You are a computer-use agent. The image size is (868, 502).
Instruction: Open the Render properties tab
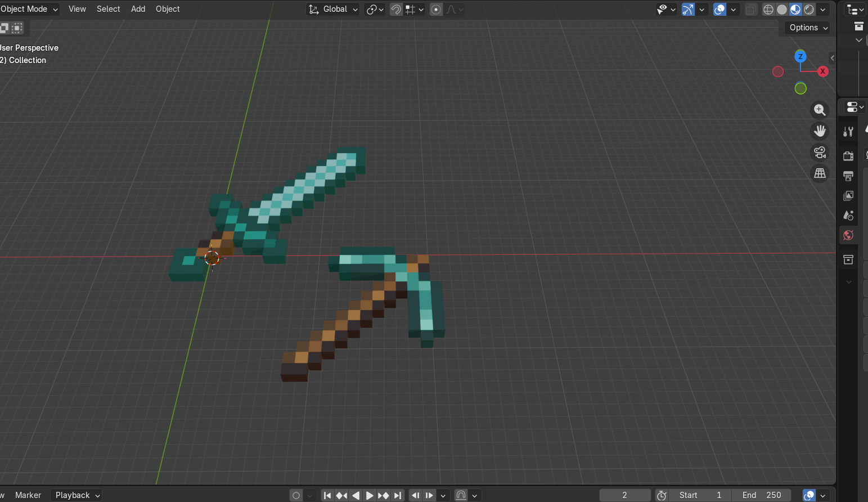[x=848, y=156]
